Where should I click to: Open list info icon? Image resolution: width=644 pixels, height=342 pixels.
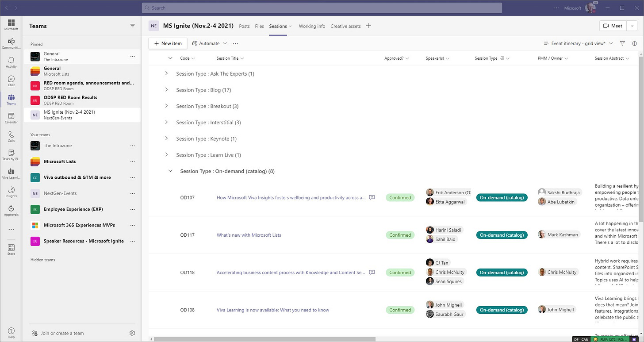click(x=635, y=43)
